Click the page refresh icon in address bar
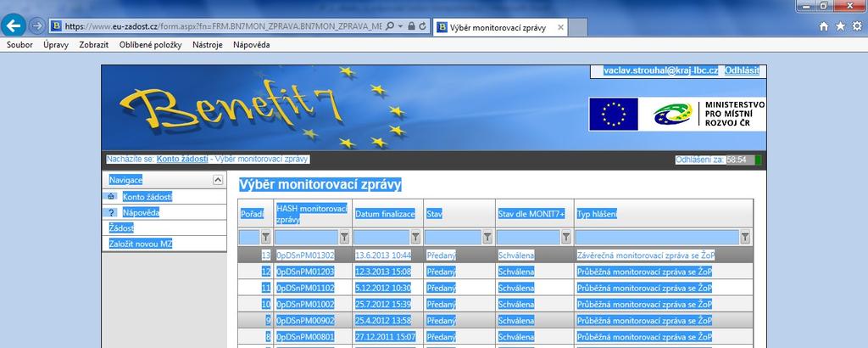 point(423,26)
